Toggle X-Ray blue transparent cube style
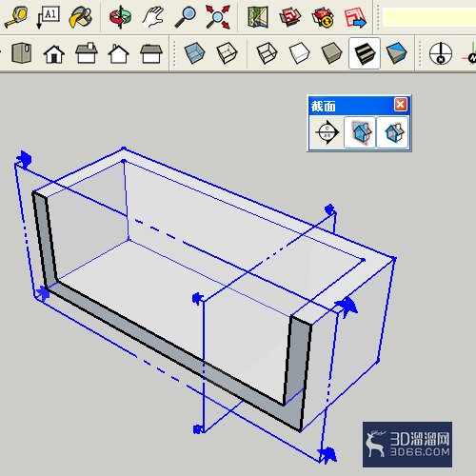This screenshot has width=476, height=476. [194, 53]
